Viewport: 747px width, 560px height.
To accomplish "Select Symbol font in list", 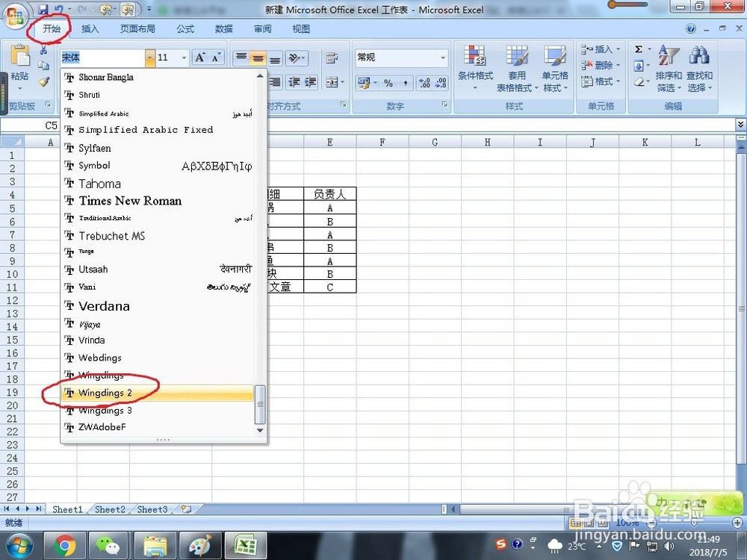I will click(x=158, y=166).
